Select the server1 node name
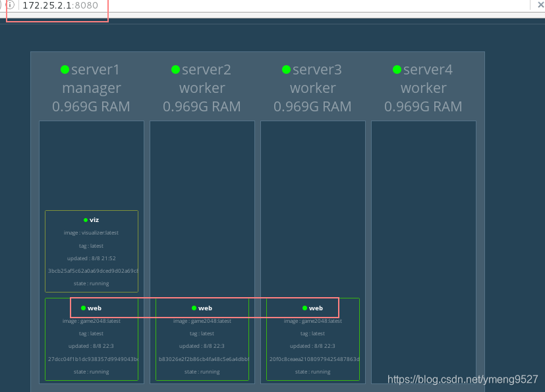Screen dimensions: 545x392 [x=96, y=69]
